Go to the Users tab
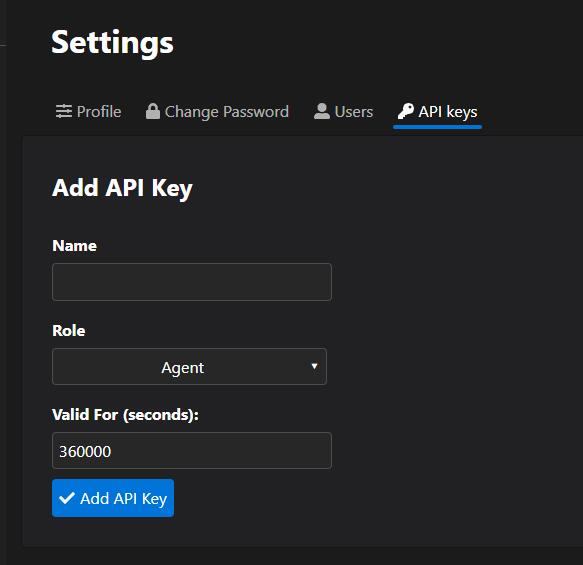 pos(343,112)
